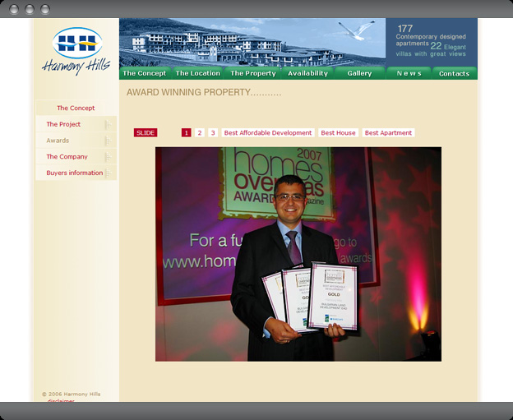513x420 pixels.
Task: Select slide number 2
Action: click(x=200, y=133)
